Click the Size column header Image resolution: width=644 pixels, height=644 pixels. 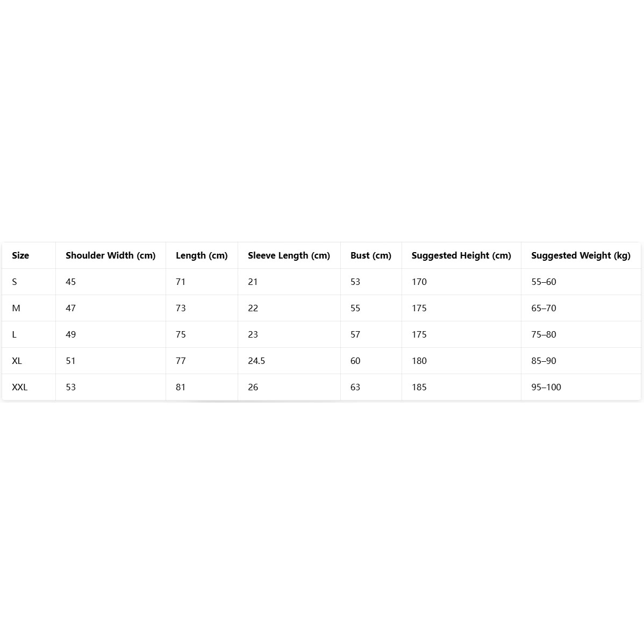pyautogui.click(x=20, y=255)
